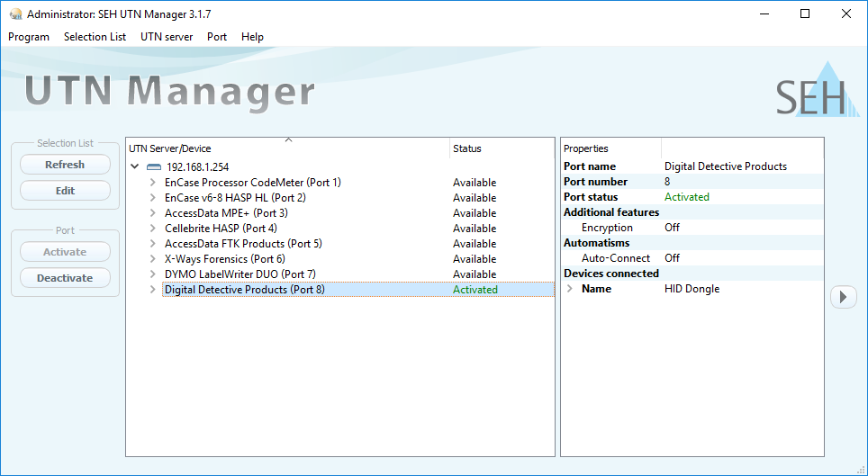Click the Encryption Off value
Screen dimensions: 868x476
click(672, 228)
